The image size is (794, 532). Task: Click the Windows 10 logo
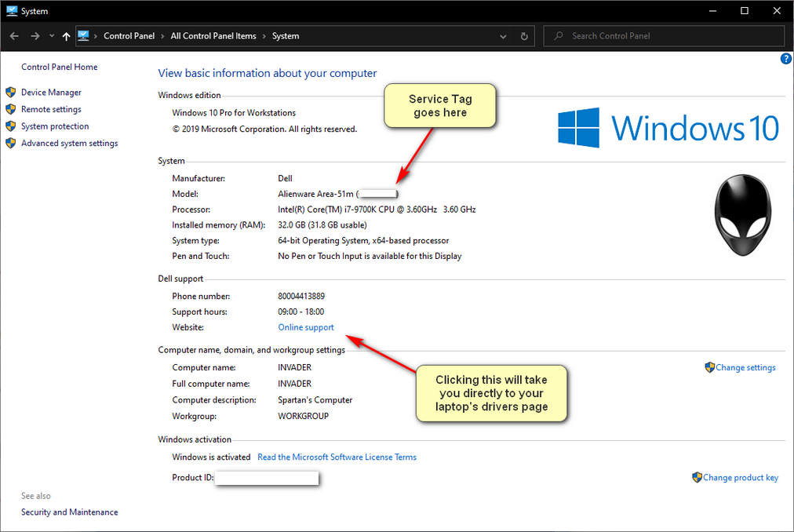click(668, 127)
